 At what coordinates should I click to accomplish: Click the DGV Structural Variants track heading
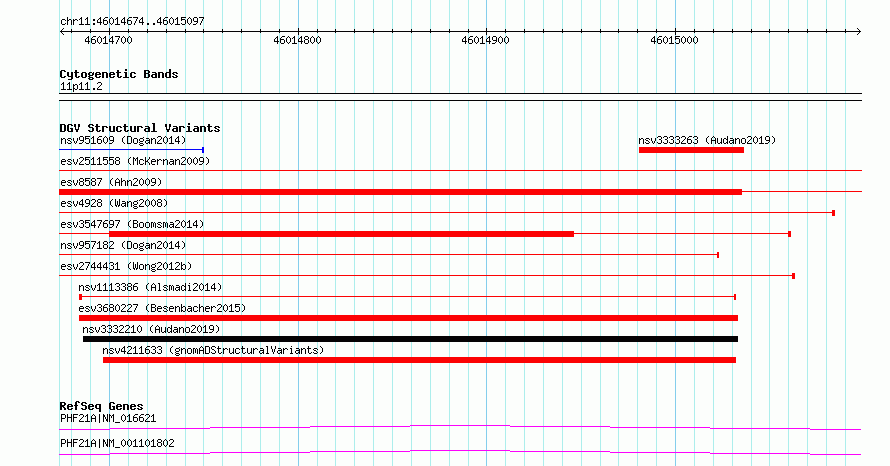pos(140,128)
